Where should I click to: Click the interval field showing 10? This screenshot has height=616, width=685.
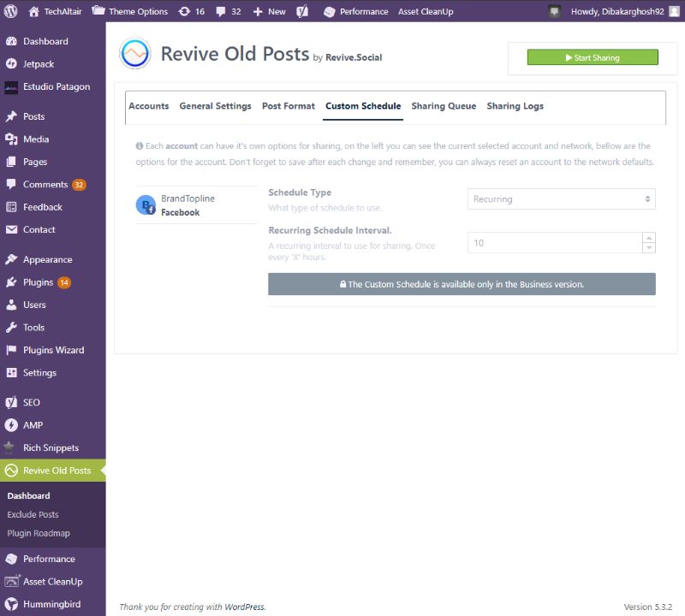[555, 243]
